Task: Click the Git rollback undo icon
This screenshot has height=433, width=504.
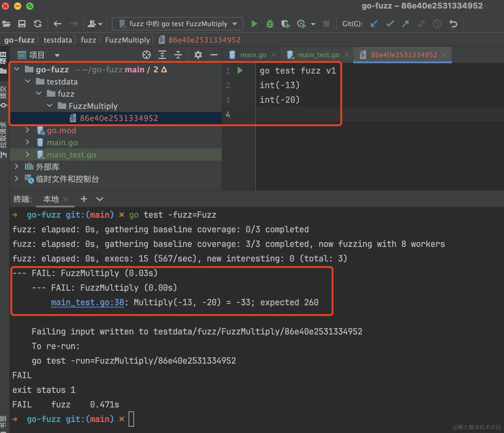Action: point(453,24)
